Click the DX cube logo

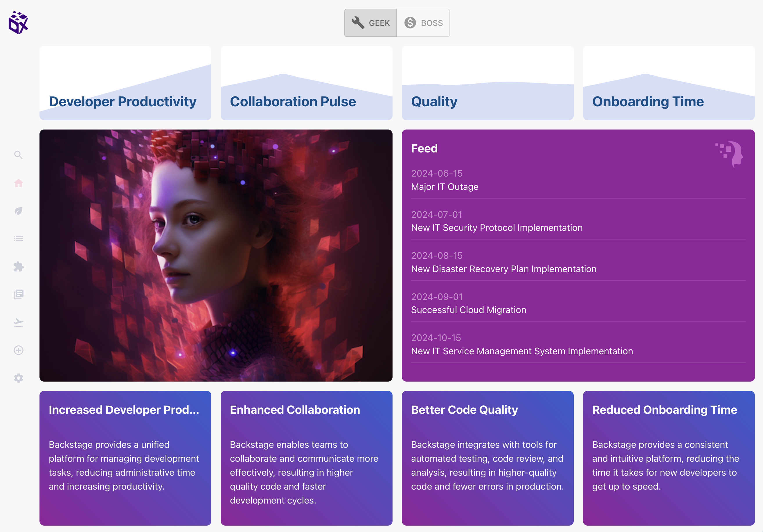click(18, 23)
